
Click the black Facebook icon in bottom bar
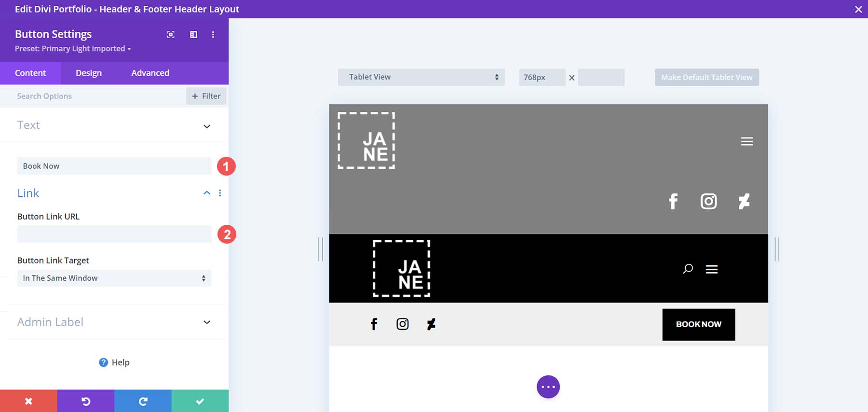tap(374, 324)
